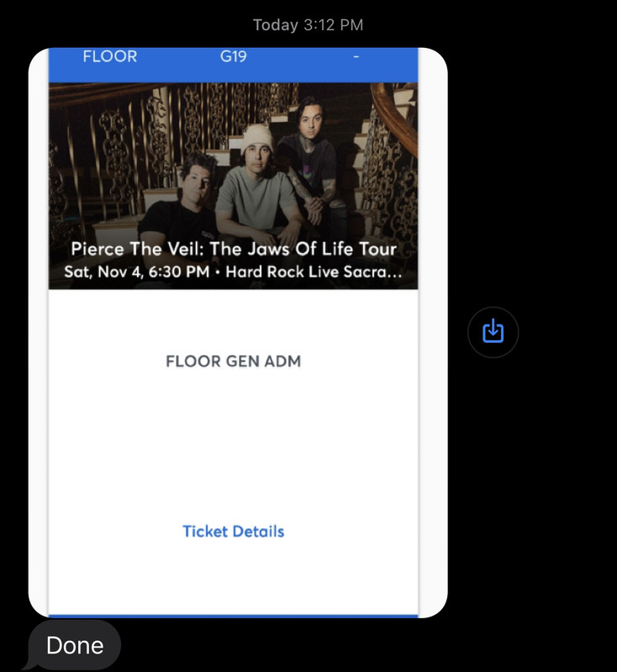This screenshot has height=672, width=617.
Task: Click the FLOOR section label in blue header
Action: [x=110, y=56]
